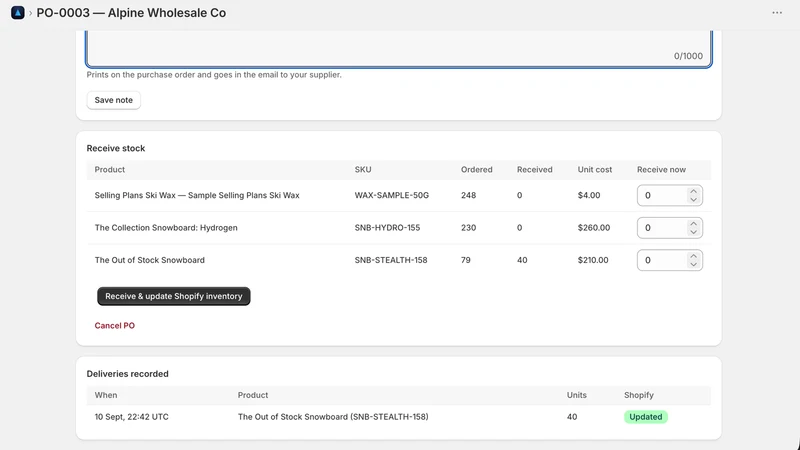Viewport: 800px width, 450px height.
Task: Click the Units column header in deliveries
Action: (577, 395)
